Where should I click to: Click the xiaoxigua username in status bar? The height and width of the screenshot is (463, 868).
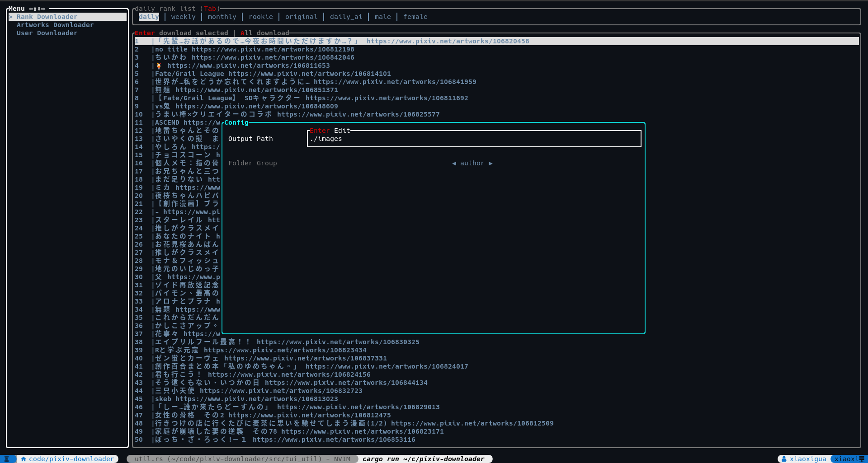808,459
